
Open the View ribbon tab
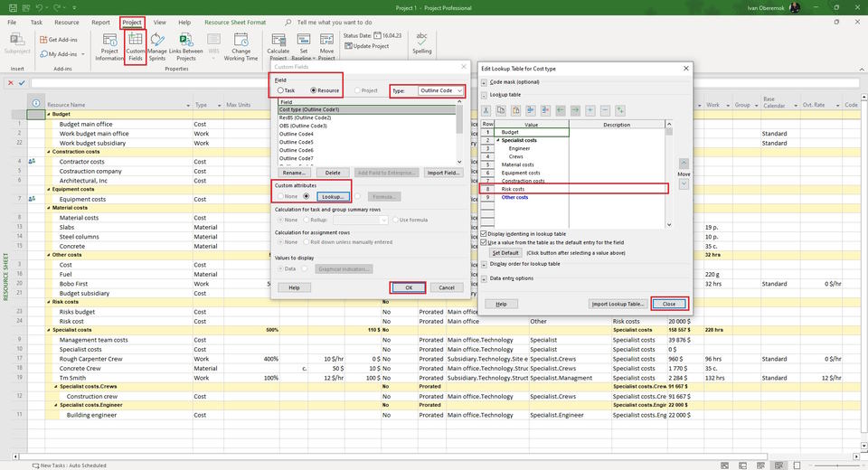coord(159,22)
